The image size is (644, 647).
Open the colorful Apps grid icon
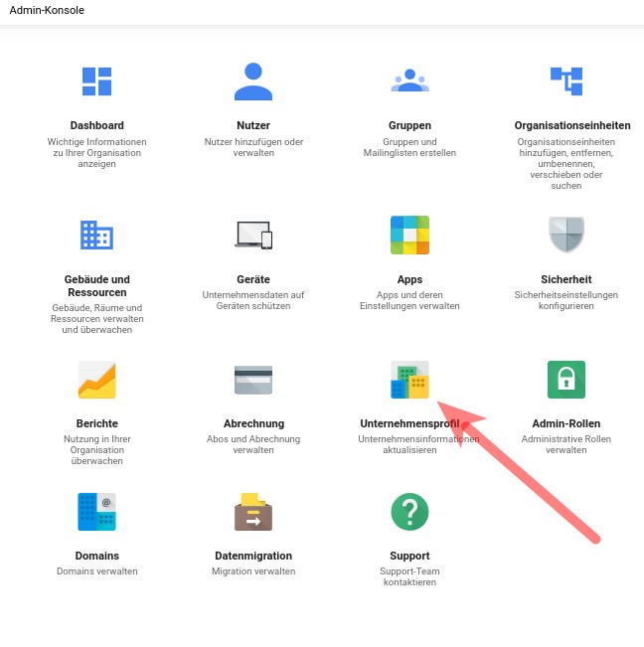tap(409, 235)
